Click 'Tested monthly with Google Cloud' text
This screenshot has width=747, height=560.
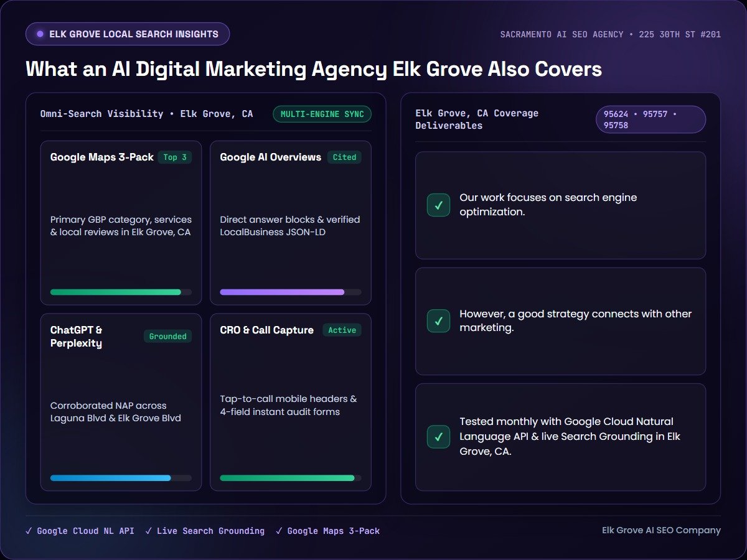[x=570, y=437]
